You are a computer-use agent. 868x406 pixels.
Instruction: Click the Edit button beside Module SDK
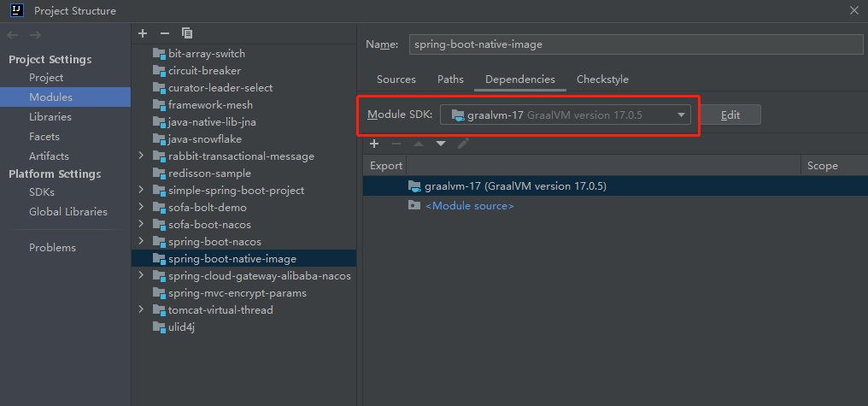pyautogui.click(x=730, y=115)
